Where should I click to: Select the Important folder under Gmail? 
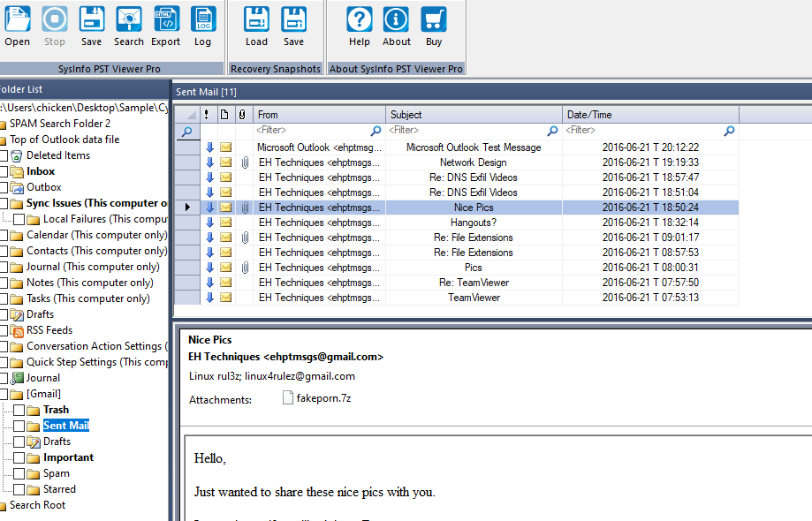pos(68,457)
